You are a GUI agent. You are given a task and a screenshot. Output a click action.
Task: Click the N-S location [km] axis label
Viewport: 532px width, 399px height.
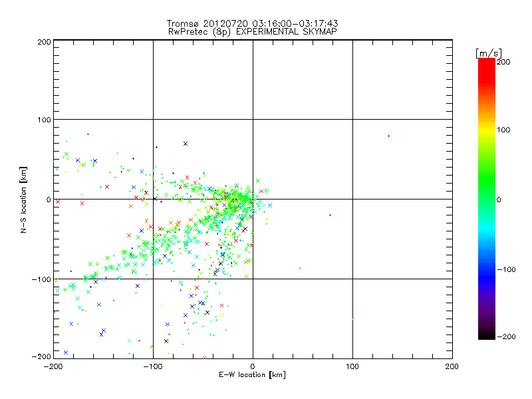23,199
